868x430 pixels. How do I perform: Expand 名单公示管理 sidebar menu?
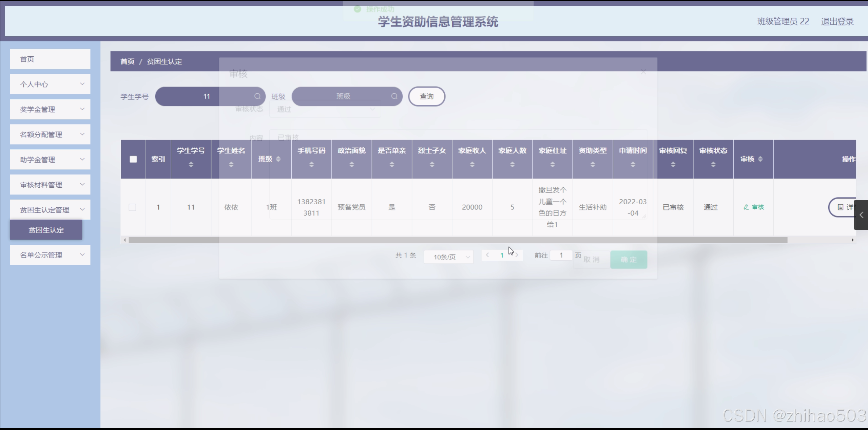pyautogui.click(x=50, y=255)
